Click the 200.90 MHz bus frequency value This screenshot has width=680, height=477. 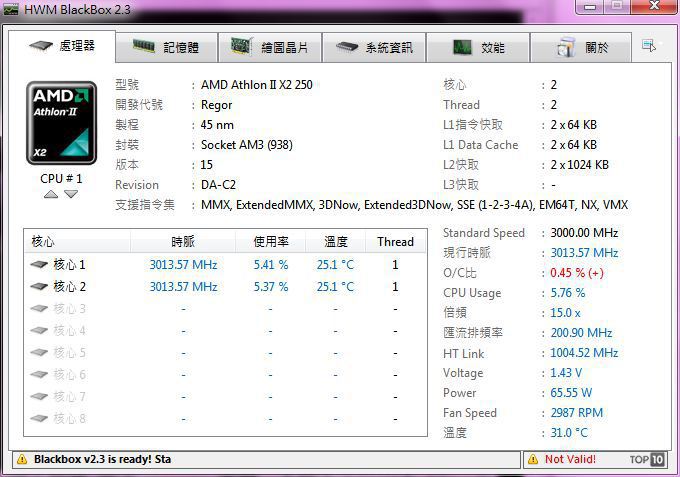(581, 333)
